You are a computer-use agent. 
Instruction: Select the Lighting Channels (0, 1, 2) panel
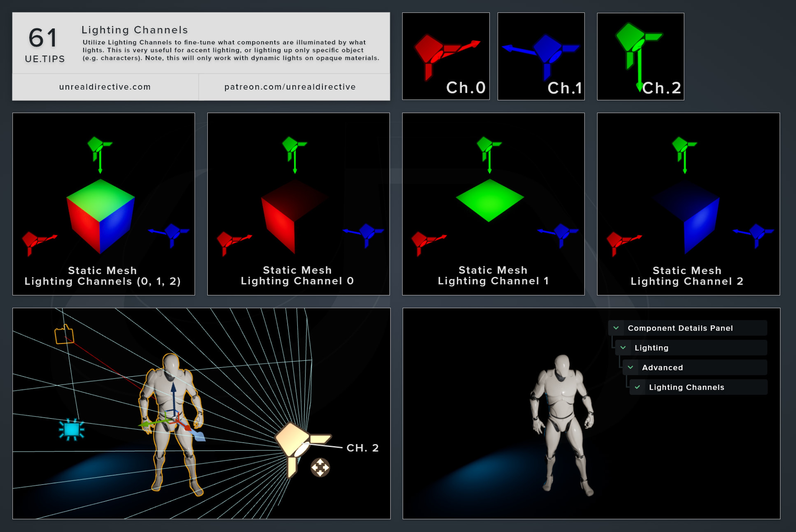pos(104,204)
